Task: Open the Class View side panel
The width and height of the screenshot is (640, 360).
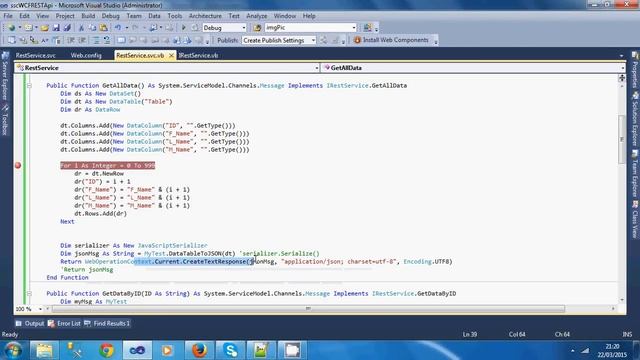Action: pyautogui.click(x=635, y=220)
